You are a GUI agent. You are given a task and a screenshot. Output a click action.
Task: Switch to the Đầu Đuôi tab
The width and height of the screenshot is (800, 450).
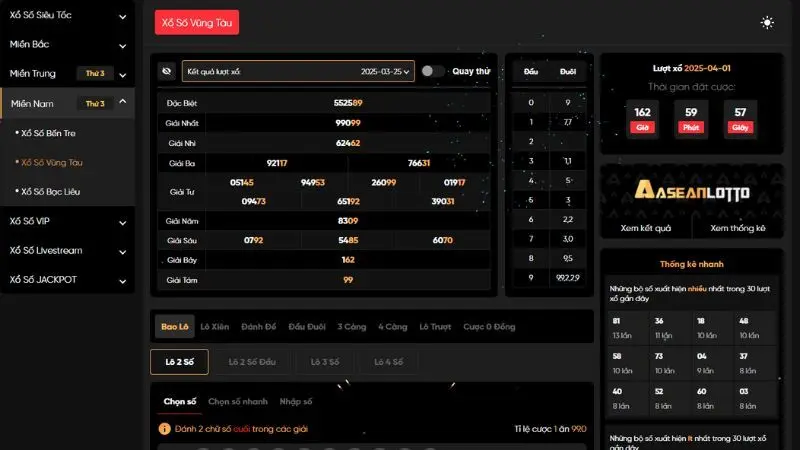(x=308, y=326)
